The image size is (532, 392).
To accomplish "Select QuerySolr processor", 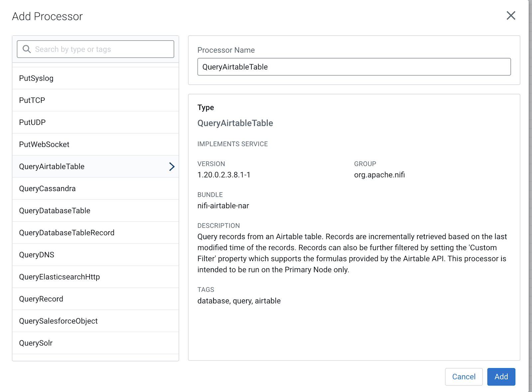I will tap(95, 343).
